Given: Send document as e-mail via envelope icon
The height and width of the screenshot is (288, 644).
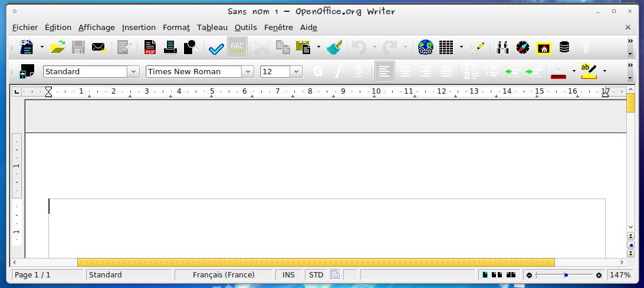Looking at the screenshot, I should (98, 47).
